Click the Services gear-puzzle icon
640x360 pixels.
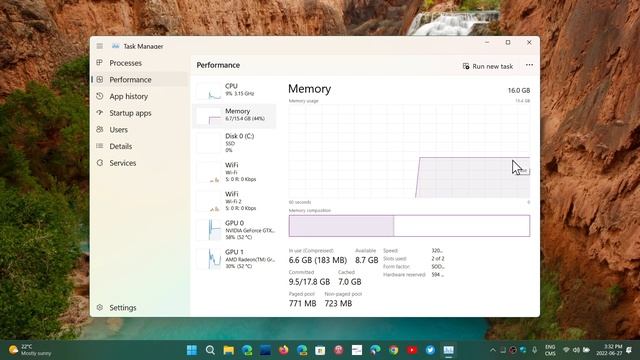tap(100, 163)
